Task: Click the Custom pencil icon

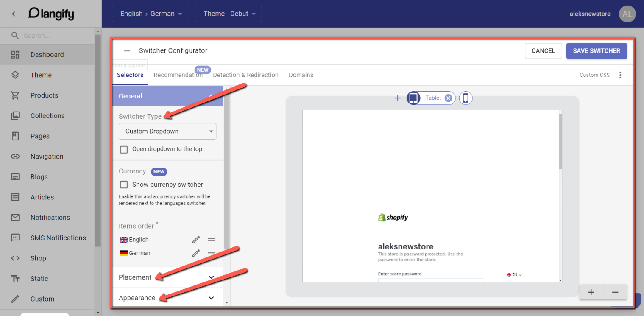Action: click(15, 299)
